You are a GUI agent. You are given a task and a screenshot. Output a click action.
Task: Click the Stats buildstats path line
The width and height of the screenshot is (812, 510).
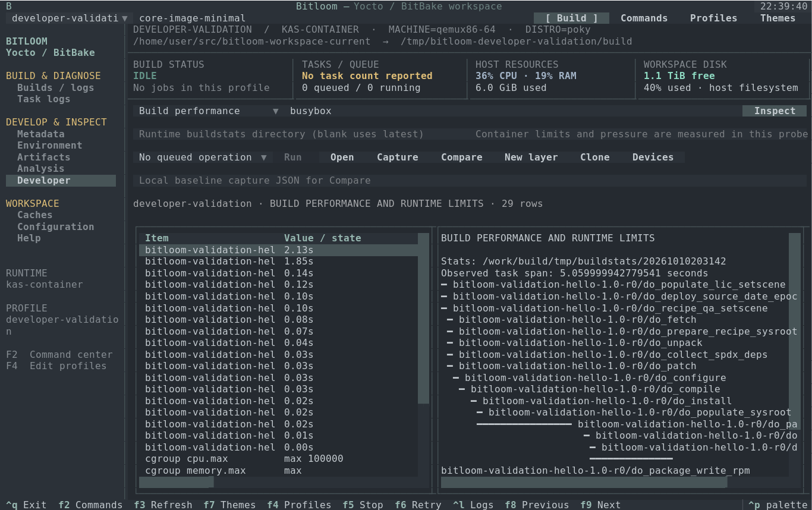tap(583, 262)
